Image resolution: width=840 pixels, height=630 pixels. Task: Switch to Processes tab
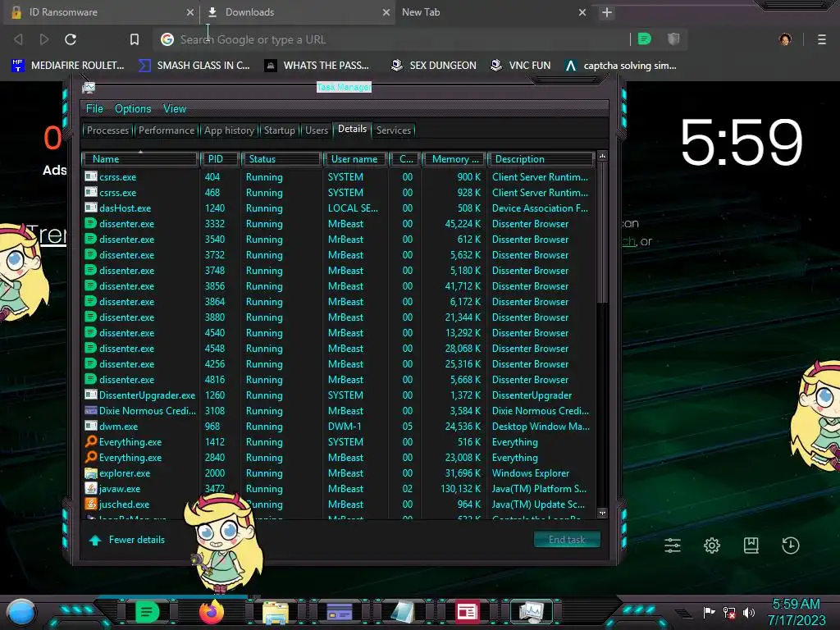107,130
